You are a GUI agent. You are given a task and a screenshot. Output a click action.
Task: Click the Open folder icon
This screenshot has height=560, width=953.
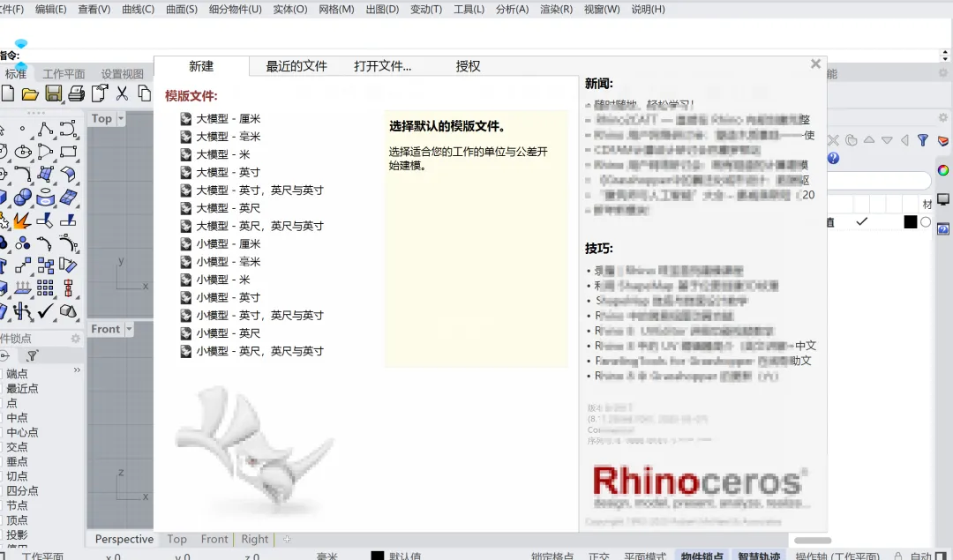(x=30, y=93)
